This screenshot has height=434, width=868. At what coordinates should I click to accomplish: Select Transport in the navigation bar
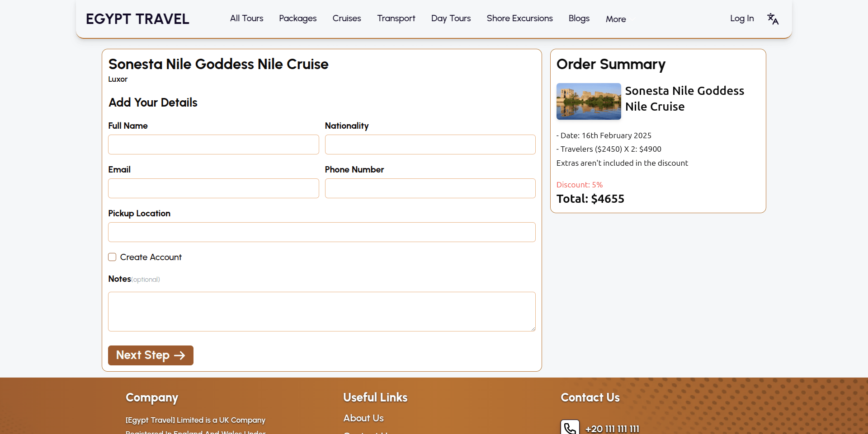(396, 19)
